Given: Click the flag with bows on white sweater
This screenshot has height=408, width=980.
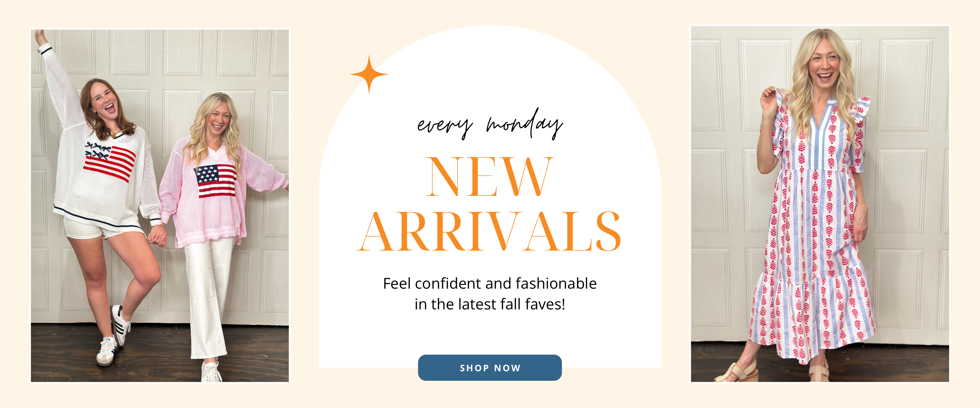Looking at the screenshot, I should [109, 161].
